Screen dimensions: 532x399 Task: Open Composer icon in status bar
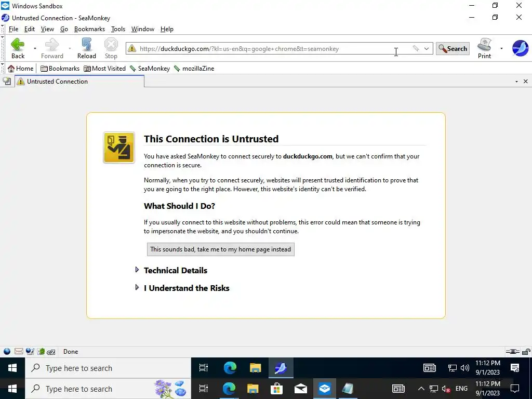point(30,352)
